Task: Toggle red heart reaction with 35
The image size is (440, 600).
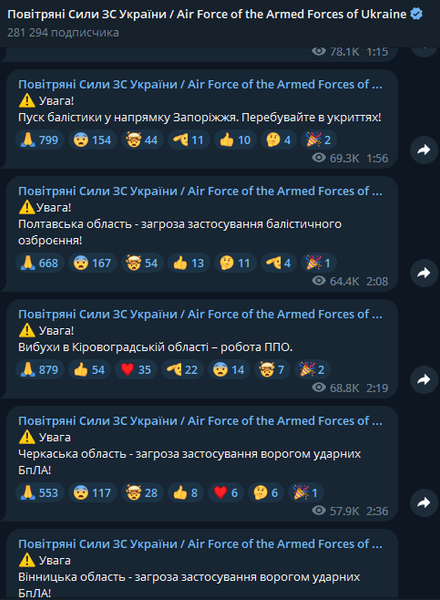Action: pos(136,370)
